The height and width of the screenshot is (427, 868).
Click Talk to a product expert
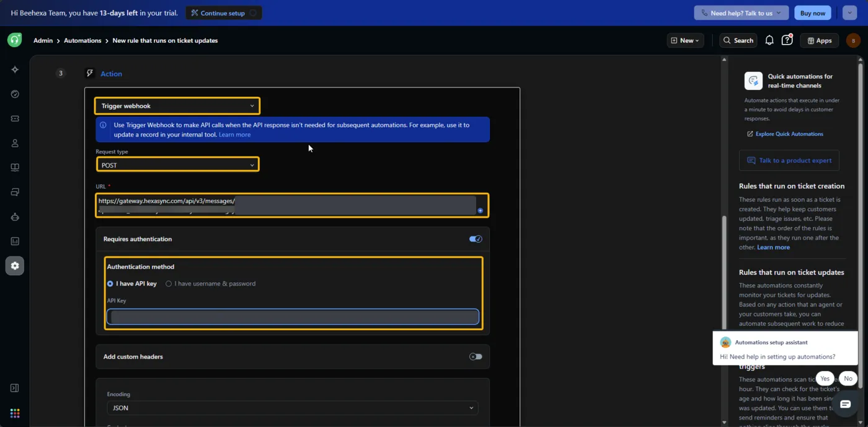click(x=789, y=160)
